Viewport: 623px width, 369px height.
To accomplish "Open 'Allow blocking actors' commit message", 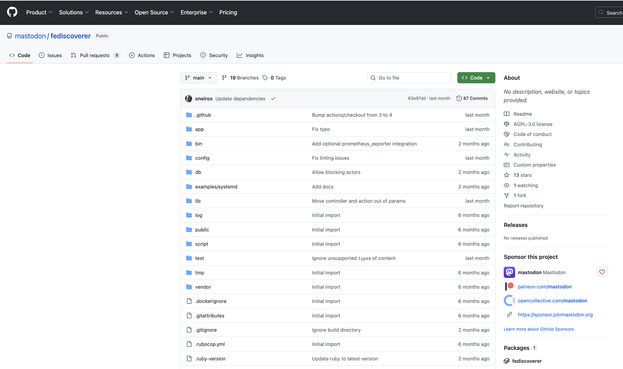I will (x=336, y=172).
